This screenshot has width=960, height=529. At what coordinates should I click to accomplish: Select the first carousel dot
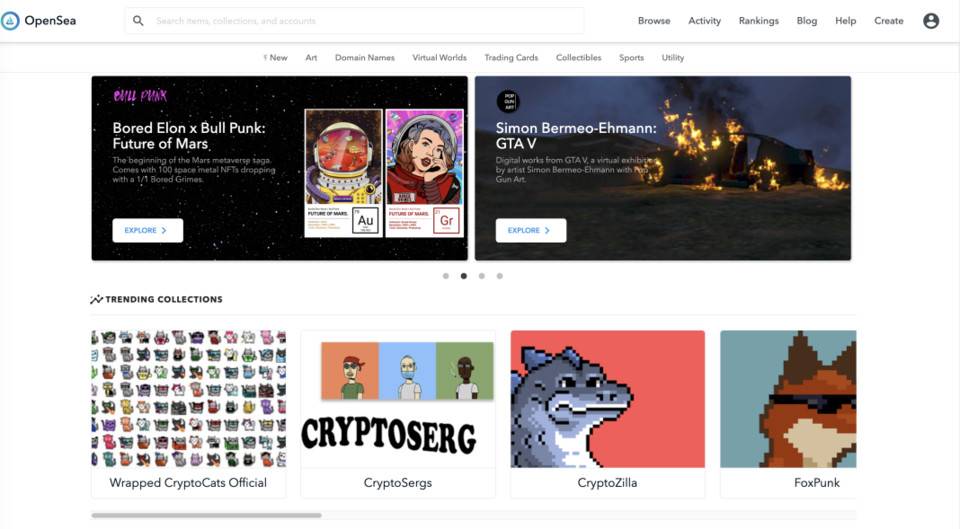click(446, 276)
